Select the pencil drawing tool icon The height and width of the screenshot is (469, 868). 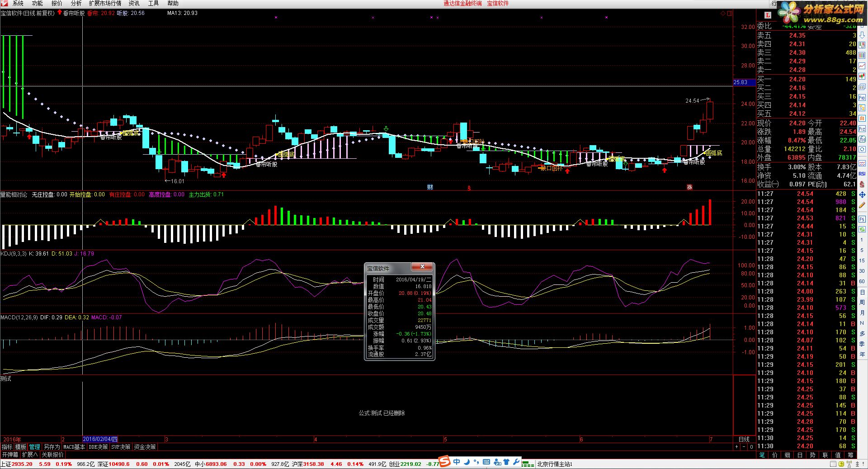click(862, 205)
